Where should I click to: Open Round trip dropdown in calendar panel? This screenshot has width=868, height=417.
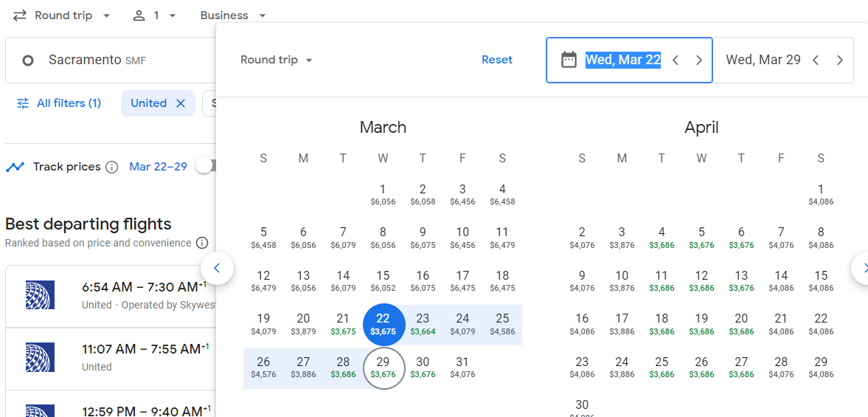pyautogui.click(x=277, y=60)
